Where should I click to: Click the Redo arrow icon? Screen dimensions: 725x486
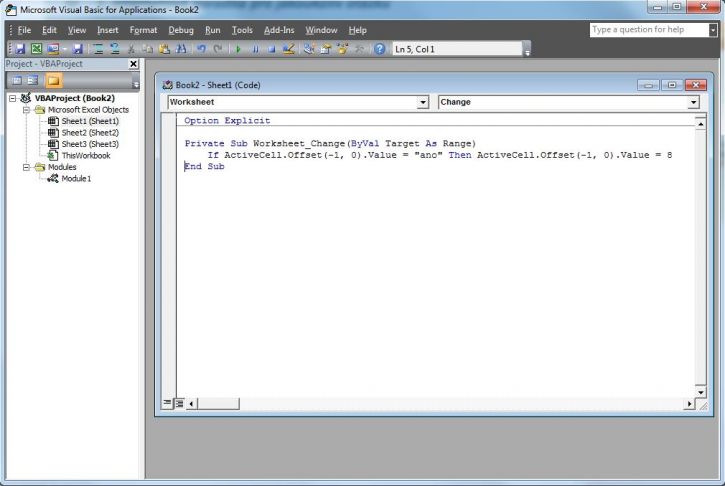tap(218, 49)
